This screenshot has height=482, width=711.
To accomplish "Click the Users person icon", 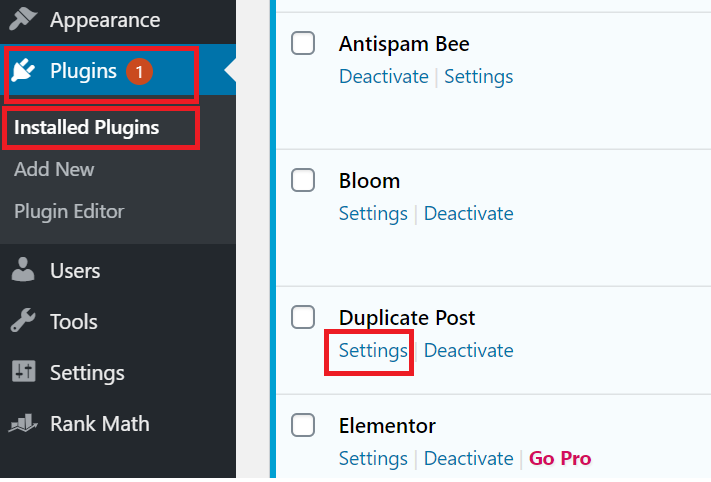I will coord(23,271).
